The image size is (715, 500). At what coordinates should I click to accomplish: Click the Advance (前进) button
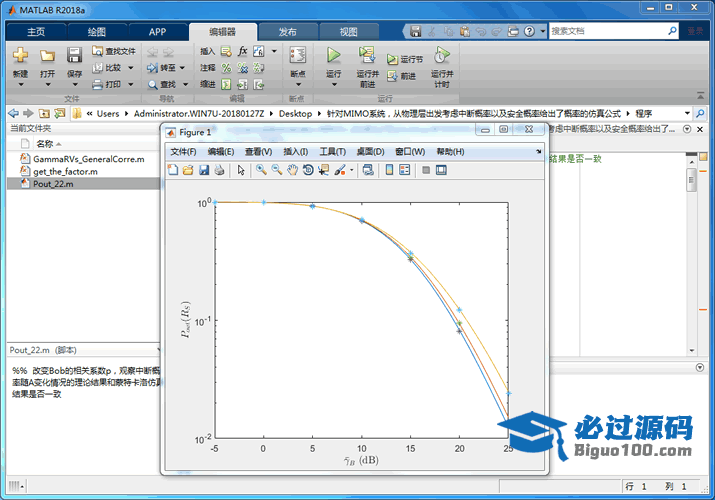401,76
